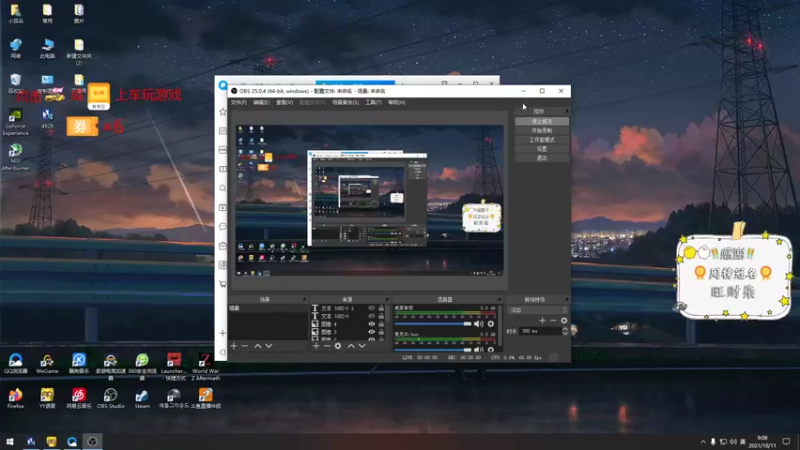This screenshot has height=450, width=800.
Task: Remove the selected scene with minus icon
Action: point(245,346)
